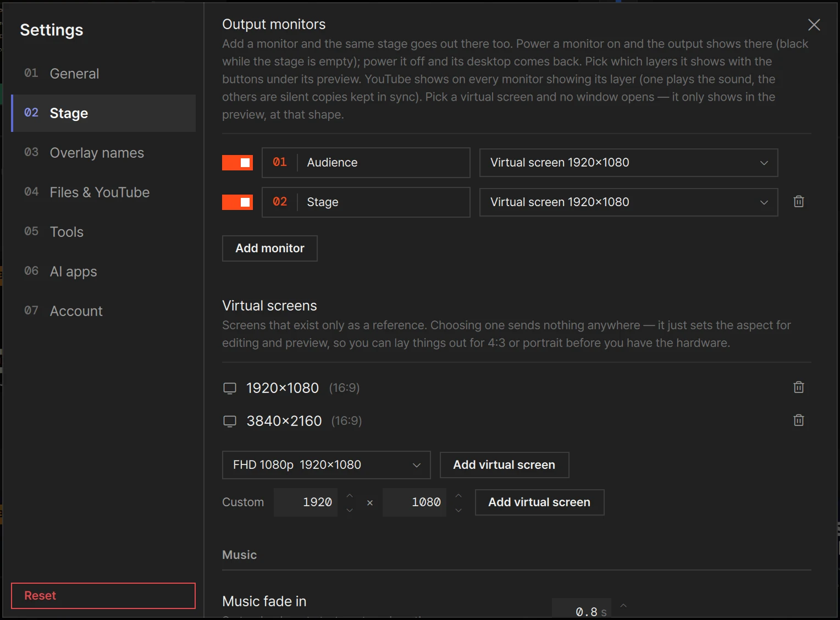Click the monitor icon beside 1920×1080
The width and height of the screenshot is (840, 620).
tap(230, 389)
